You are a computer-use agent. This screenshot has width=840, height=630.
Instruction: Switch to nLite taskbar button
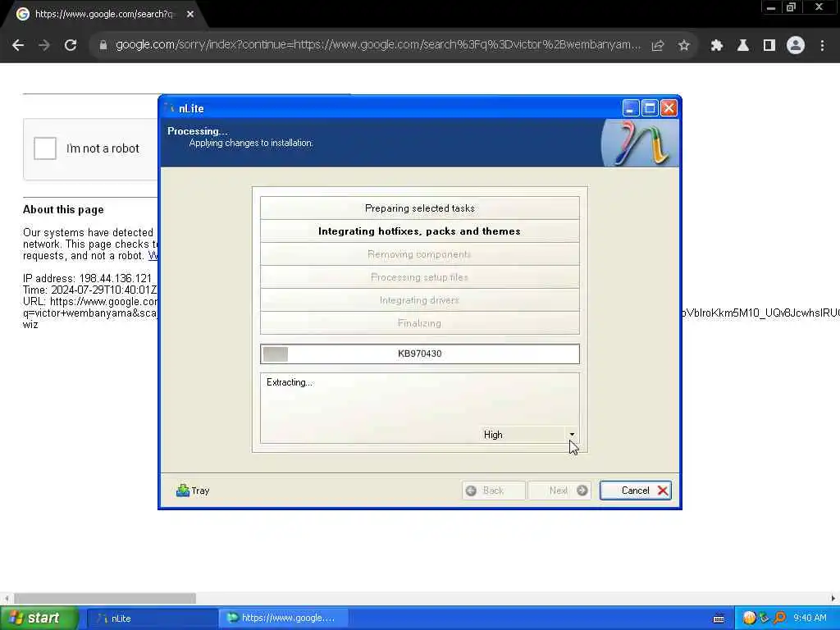point(152,619)
